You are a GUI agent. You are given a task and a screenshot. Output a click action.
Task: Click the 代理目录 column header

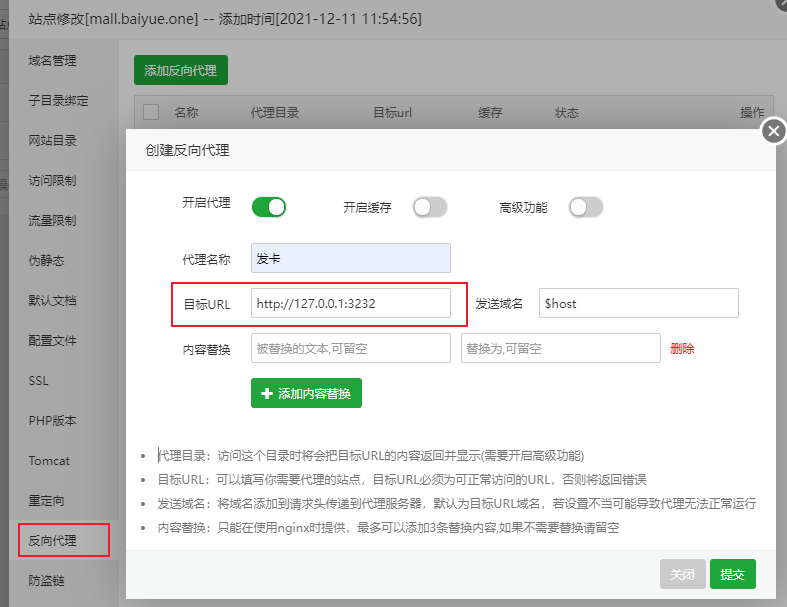click(275, 112)
